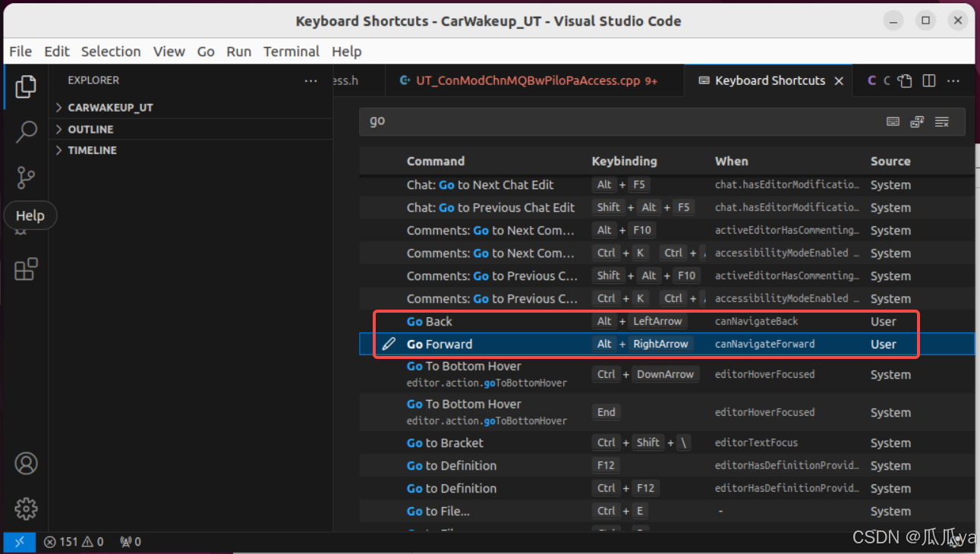
Task: Open the Manage gear menu
Action: (26, 508)
